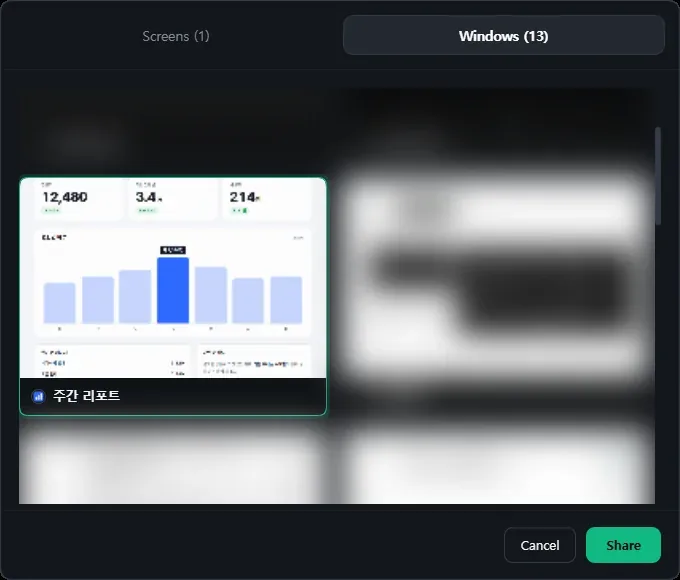Select the Windows (13) tab

tap(503, 36)
